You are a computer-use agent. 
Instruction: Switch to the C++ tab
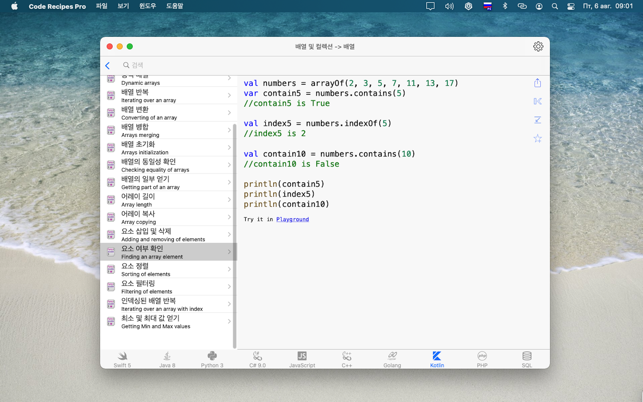pos(347,359)
